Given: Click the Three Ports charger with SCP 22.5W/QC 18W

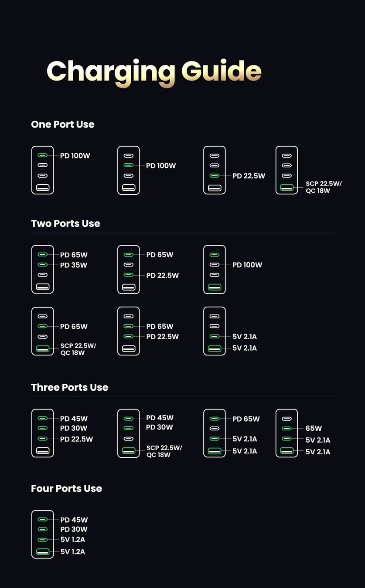Looking at the screenshot, I should pos(129,433).
